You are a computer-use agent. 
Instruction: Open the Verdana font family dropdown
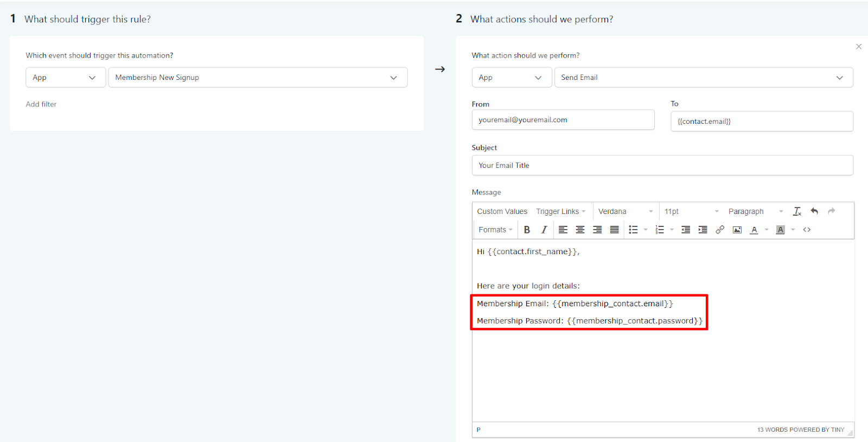pyautogui.click(x=626, y=211)
